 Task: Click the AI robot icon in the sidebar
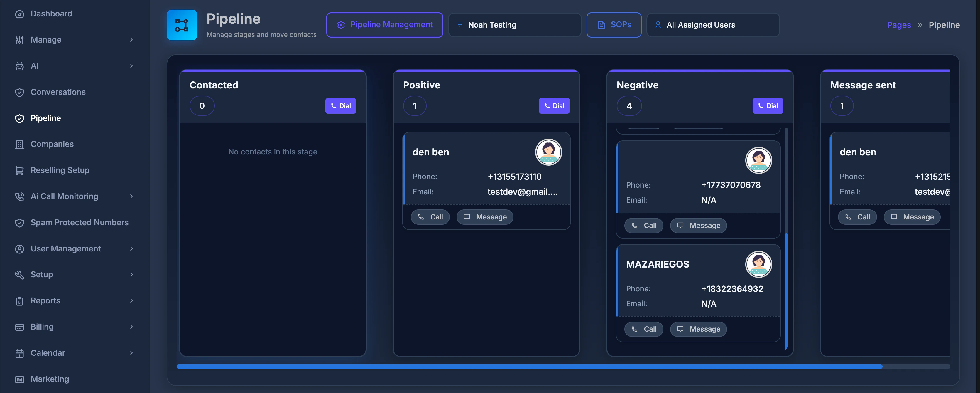pos(19,66)
